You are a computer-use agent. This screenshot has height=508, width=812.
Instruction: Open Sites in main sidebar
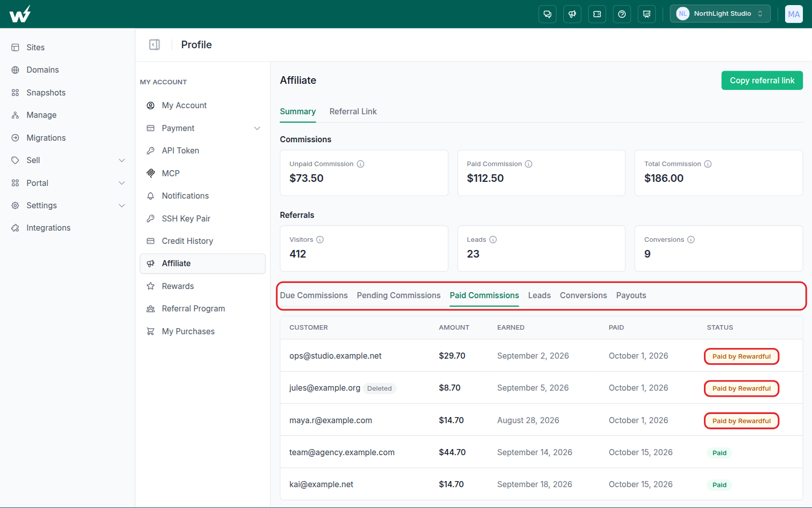click(x=67, y=47)
